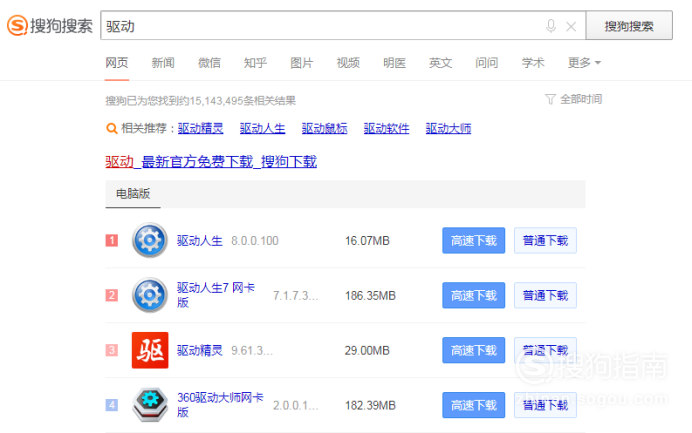
Task: Click the Sogou logo icon
Action: 17,25
